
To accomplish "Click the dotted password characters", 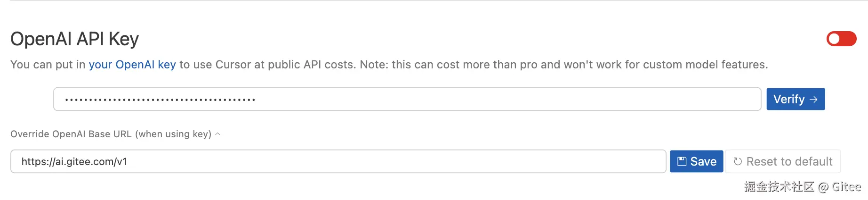I will [160, 100].
